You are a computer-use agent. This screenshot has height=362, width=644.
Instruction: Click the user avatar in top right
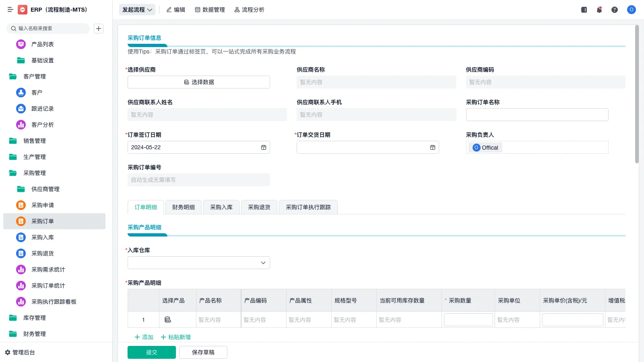pyautogui.click(x=631, y=10)
